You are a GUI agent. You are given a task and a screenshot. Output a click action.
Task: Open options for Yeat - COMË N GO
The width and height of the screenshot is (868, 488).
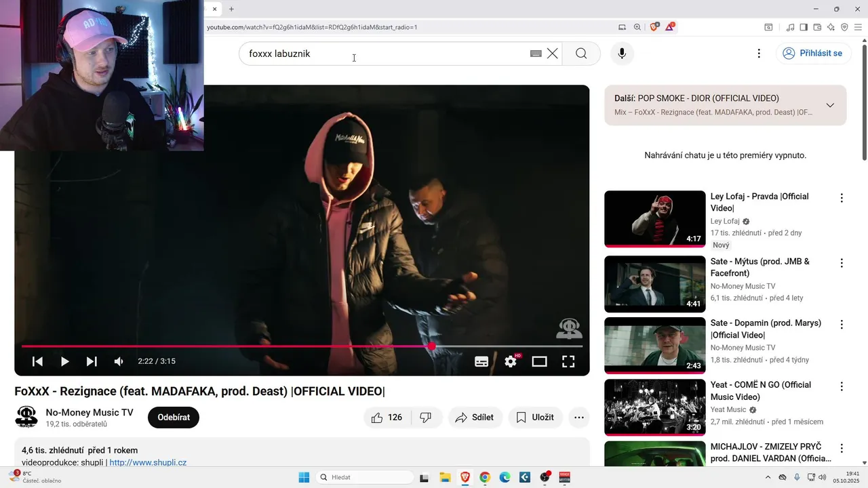click(x=842, y=386)
